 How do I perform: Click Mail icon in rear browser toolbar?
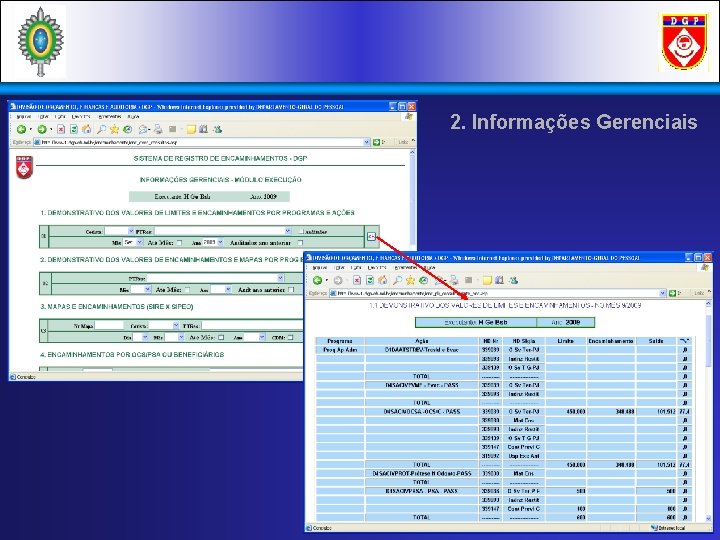(143, 129)
